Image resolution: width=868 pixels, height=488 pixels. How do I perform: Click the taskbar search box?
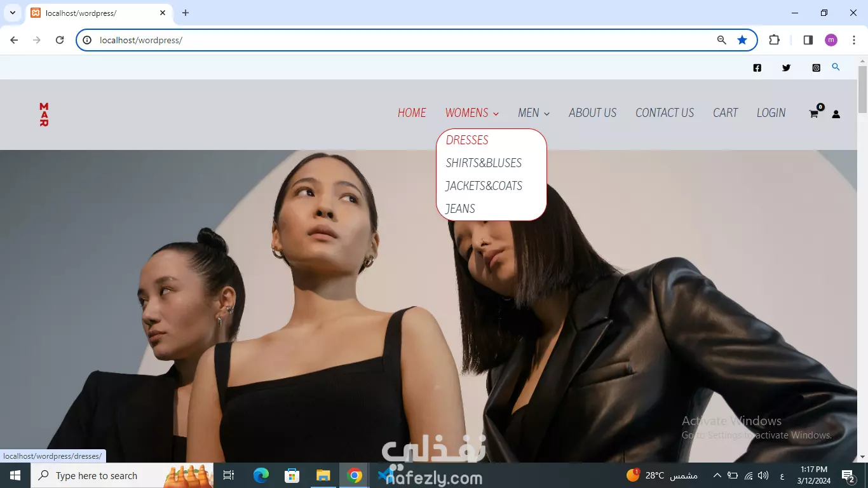tap(122, 475)
